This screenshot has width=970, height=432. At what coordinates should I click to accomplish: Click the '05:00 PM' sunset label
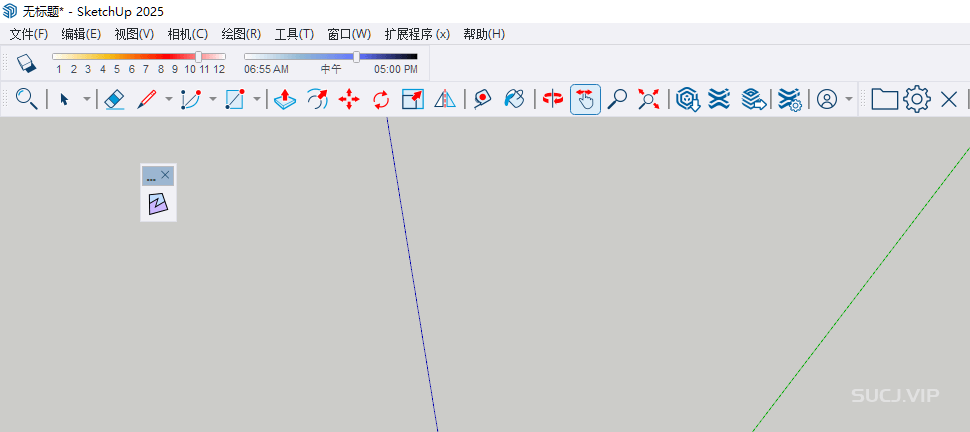396,69
